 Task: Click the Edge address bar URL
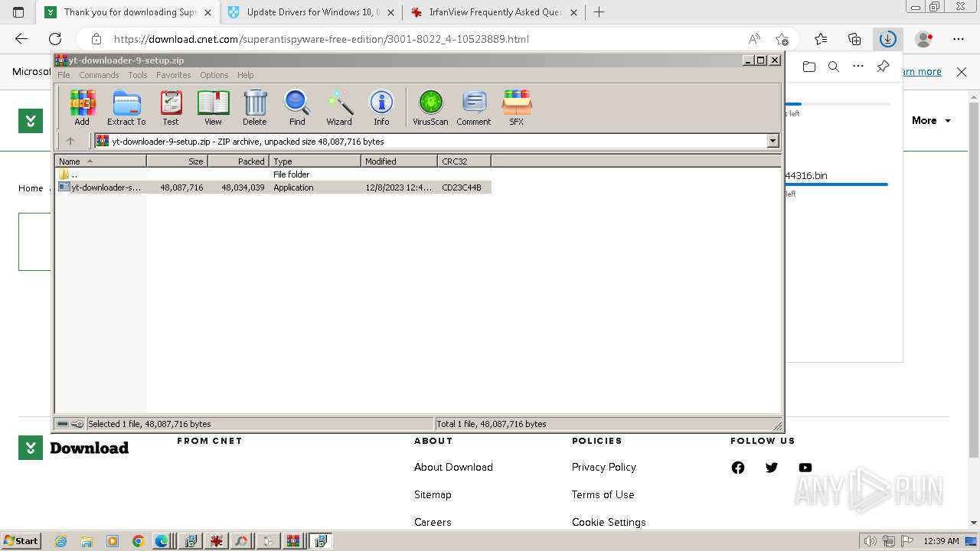[322, 39]
